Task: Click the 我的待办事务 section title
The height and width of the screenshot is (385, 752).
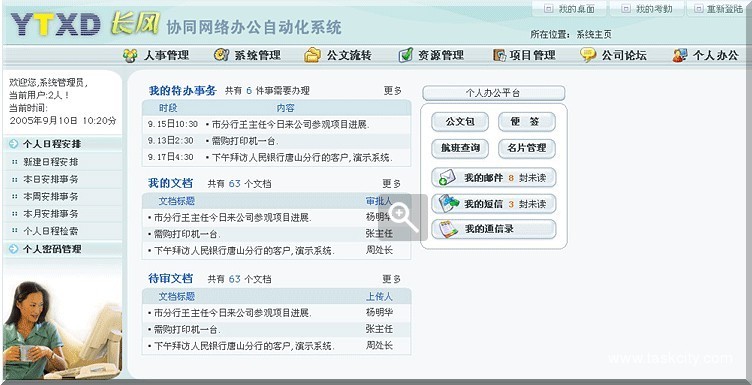Action: click(183, 90)
